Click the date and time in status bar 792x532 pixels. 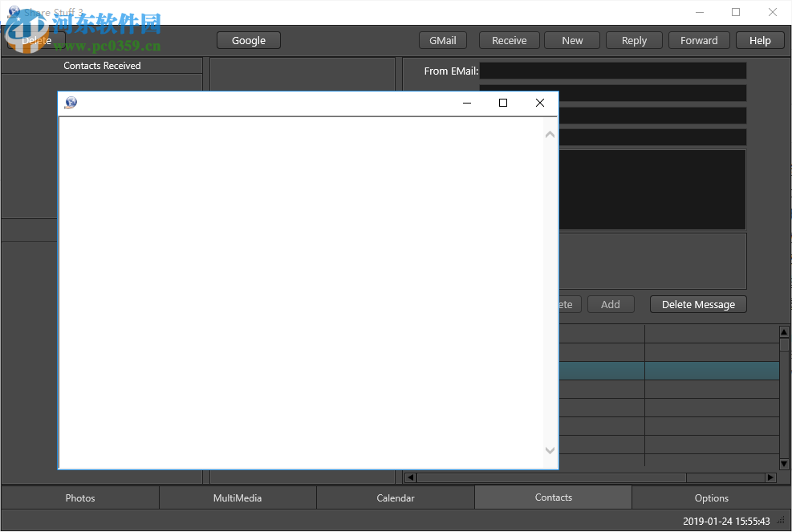pyautogui.click(x=726, y=522)
